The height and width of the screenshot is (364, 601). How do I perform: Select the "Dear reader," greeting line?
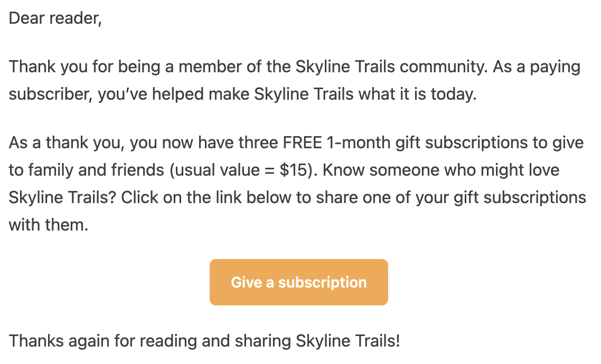(x=55, y=18)
